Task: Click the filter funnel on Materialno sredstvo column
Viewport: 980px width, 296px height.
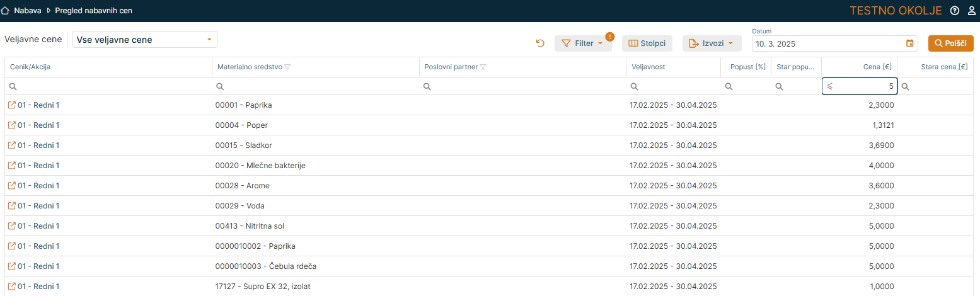Action: point(288,67)
